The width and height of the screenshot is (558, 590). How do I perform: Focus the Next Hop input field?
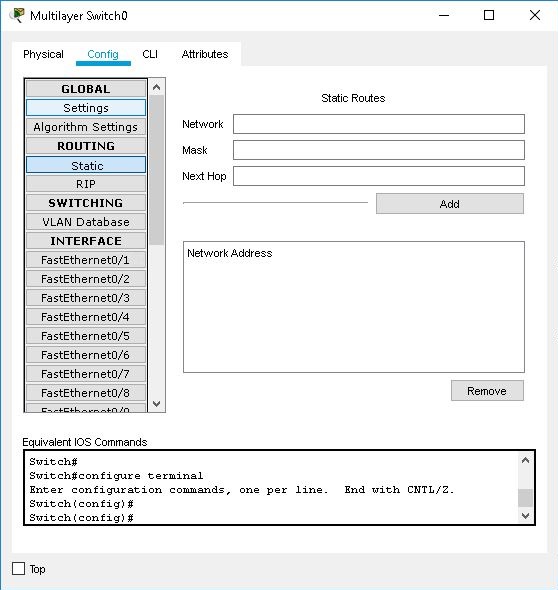tap(379, 176)
